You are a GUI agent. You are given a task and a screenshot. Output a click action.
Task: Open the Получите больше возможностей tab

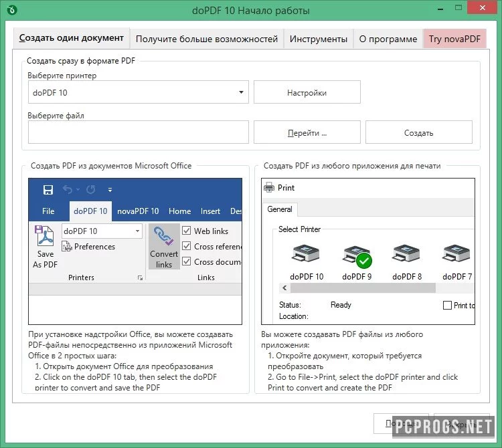tap(207, 39)
